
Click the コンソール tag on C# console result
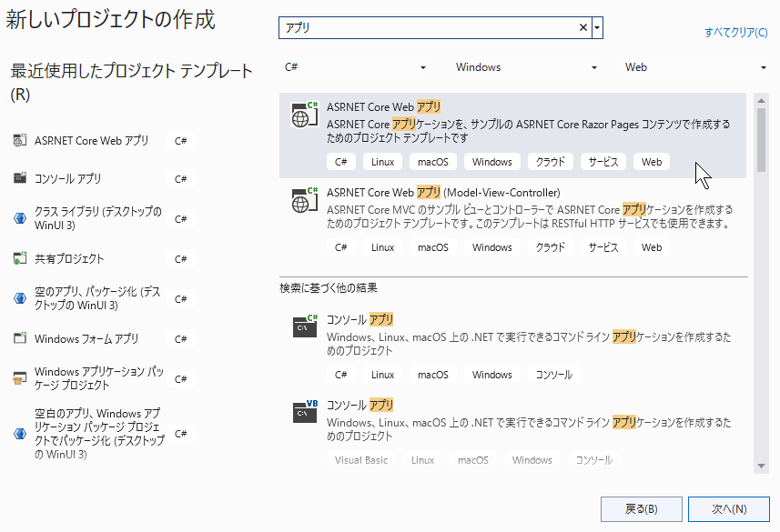553,375
